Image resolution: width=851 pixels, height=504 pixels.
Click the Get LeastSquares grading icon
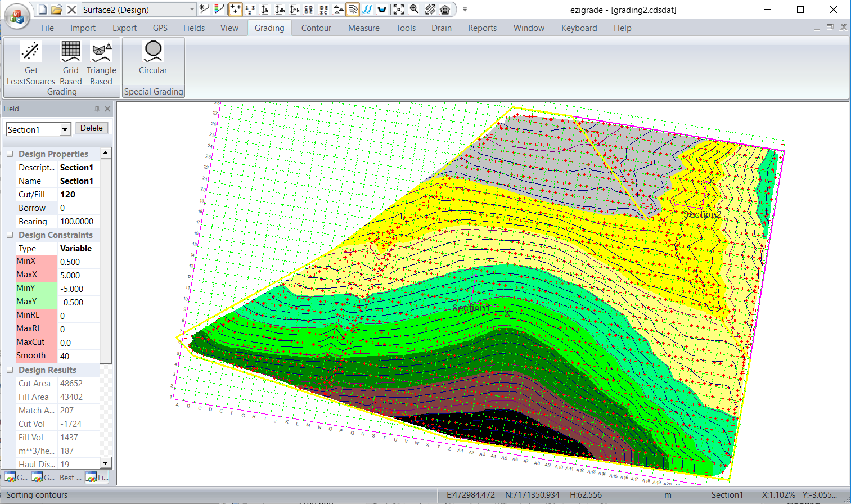pos(31,52)
